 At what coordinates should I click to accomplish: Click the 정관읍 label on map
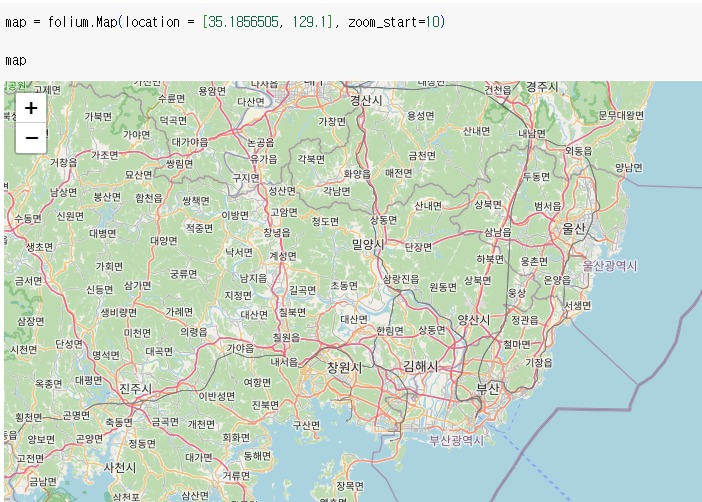[x=525, y=320]
